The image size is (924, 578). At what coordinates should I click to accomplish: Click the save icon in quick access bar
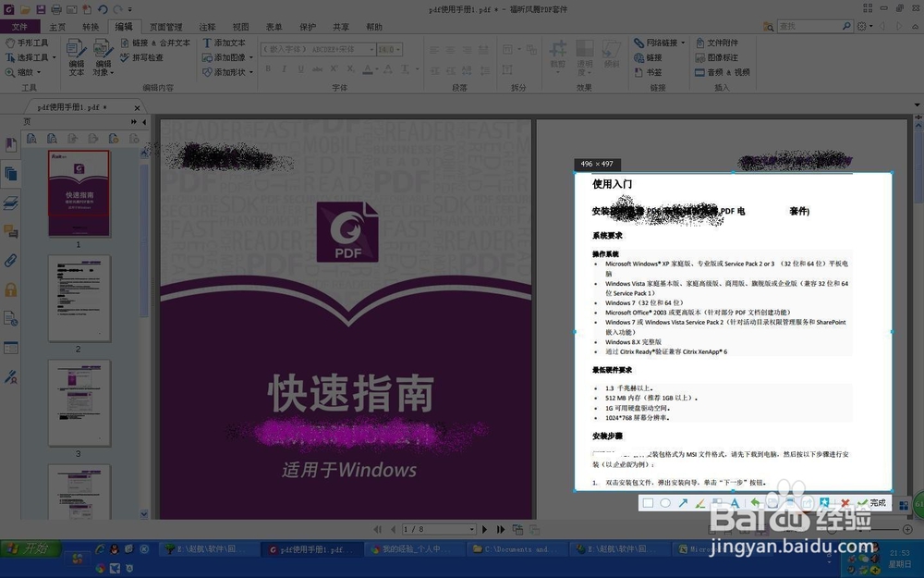[x=41, y=9]
